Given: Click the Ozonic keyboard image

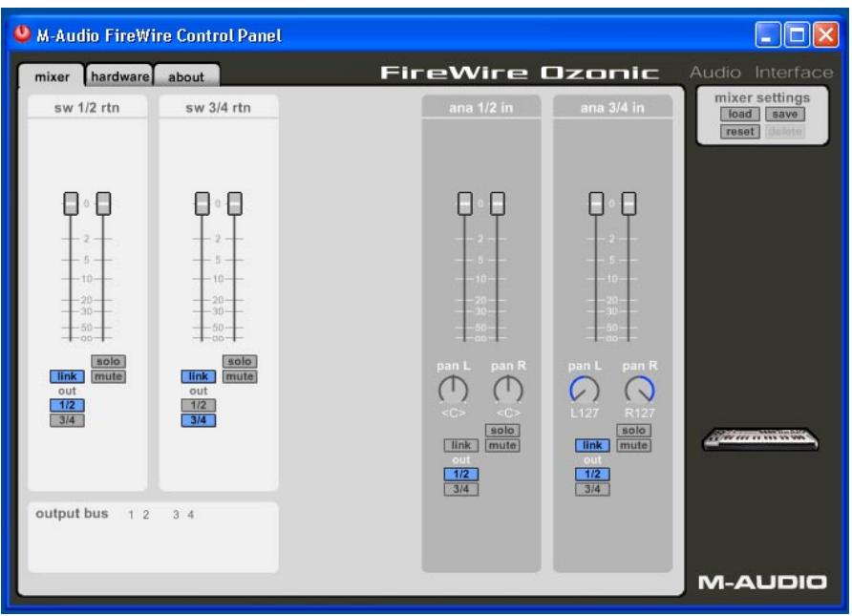Looking at the screenshot, I should click(760, 439).
